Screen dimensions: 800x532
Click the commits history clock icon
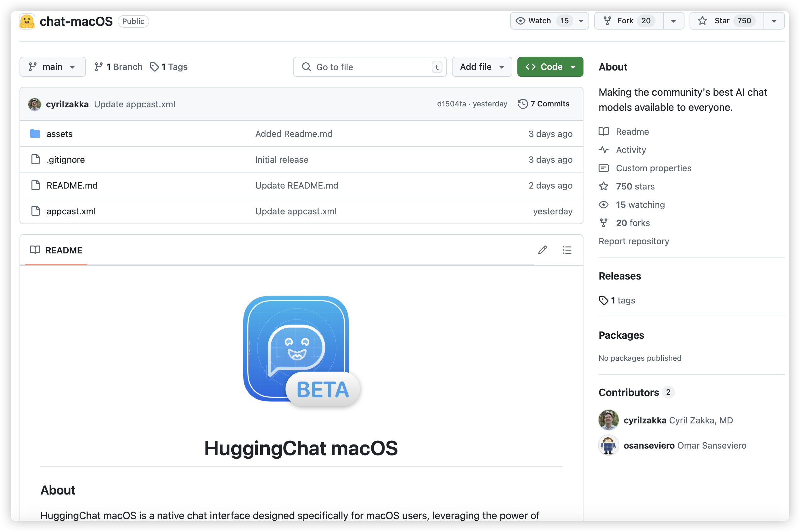(523, 104)
